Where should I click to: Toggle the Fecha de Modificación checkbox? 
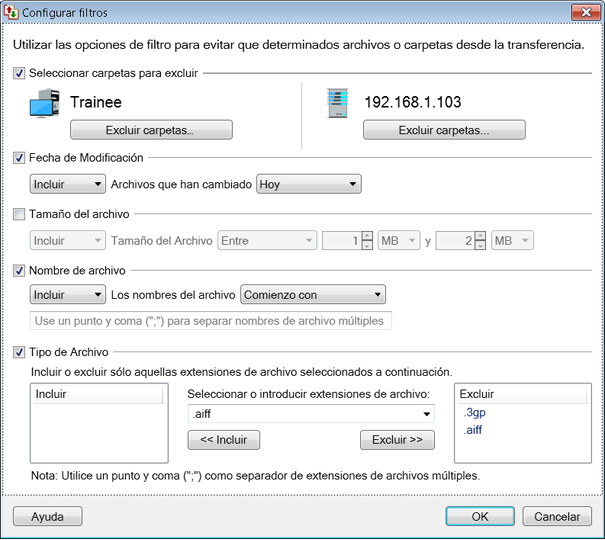(x=20, y=157)
